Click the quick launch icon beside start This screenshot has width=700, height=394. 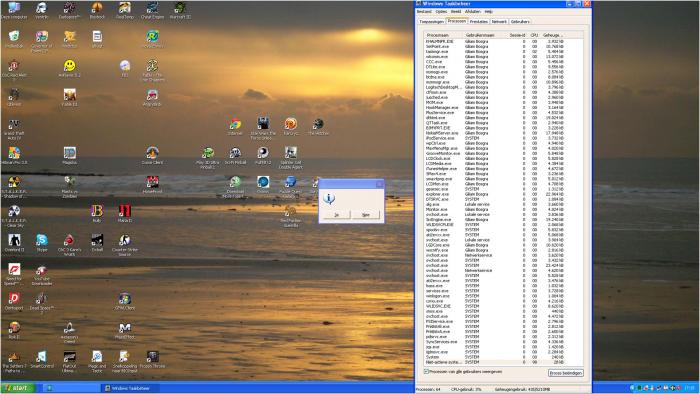click(x=49, y=388)
